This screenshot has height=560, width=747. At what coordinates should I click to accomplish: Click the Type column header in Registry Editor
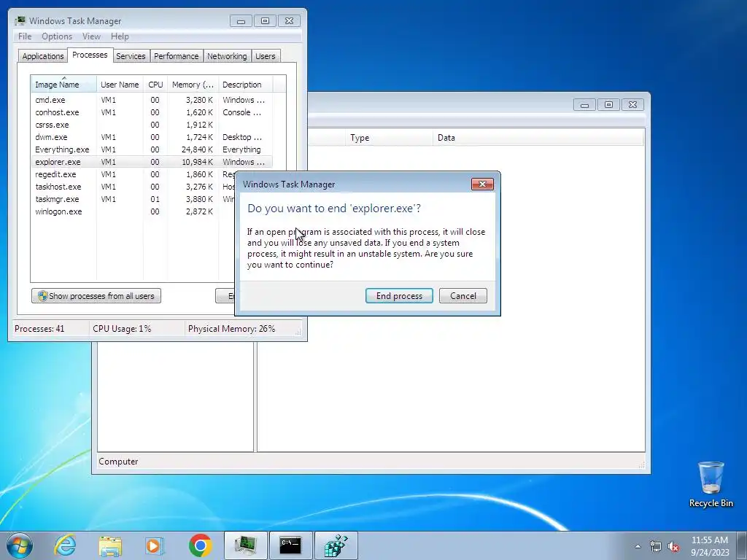coord(389,138)
